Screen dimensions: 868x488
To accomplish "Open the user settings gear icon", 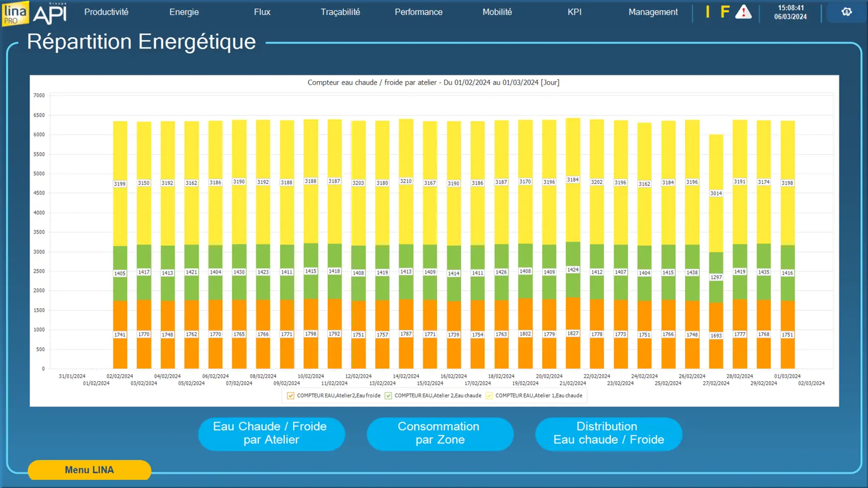I will pos(847,12).
